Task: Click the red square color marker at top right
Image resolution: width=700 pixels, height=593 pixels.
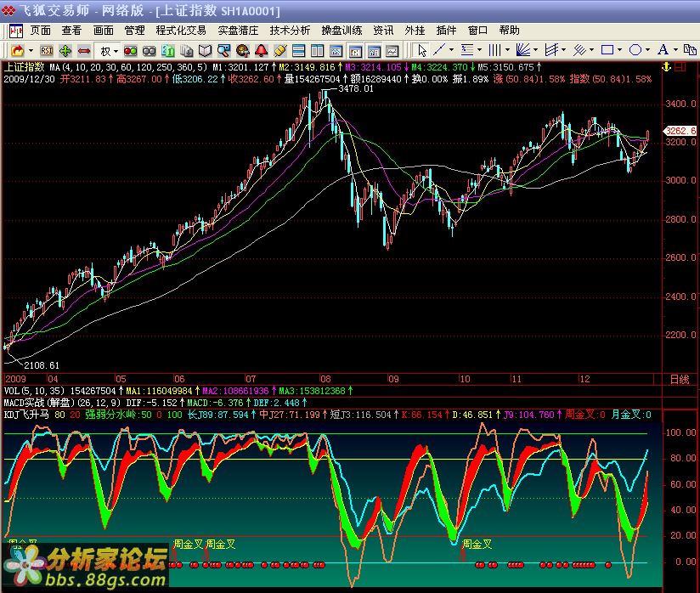Action: [x=679, y=66]
